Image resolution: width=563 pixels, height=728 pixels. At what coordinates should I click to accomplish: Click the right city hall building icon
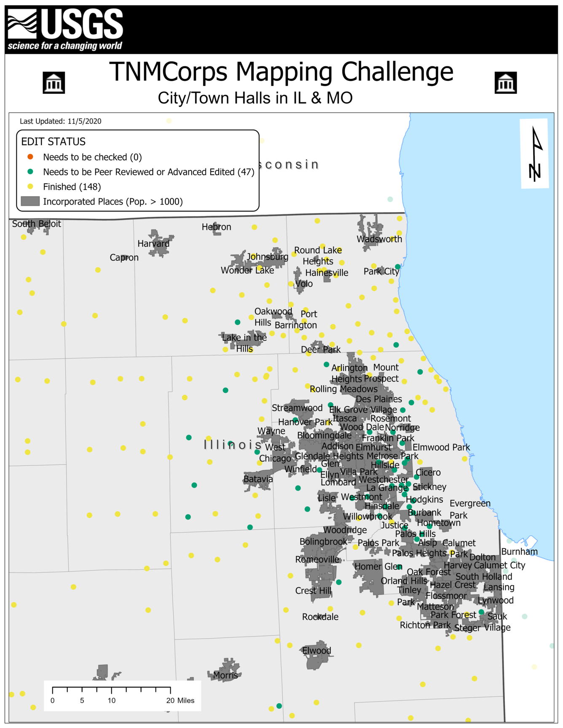tap(506, 83)
